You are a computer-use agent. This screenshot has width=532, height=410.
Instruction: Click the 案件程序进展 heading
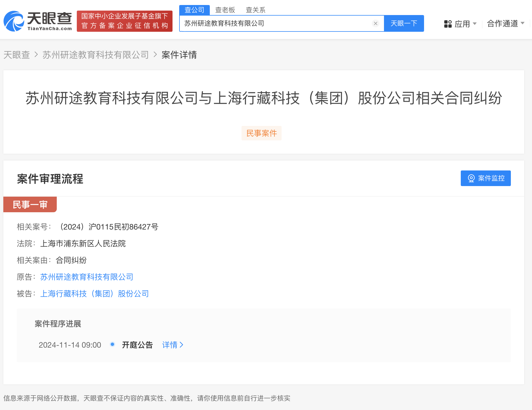pos(58,324)
